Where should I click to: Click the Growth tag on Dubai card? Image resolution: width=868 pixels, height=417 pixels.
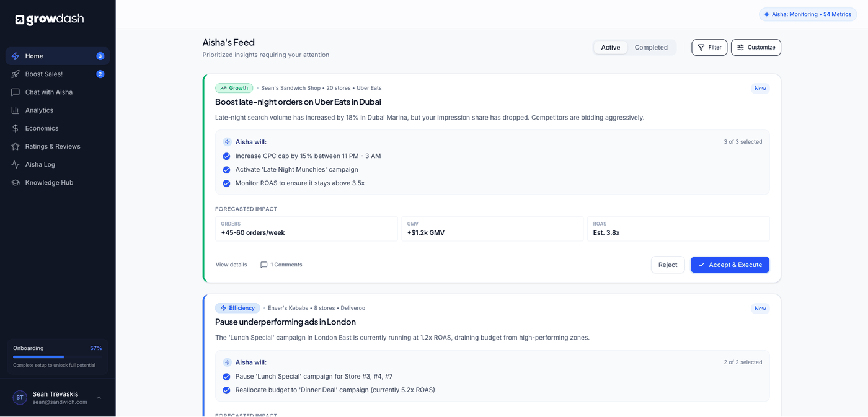tap(234, 88)
